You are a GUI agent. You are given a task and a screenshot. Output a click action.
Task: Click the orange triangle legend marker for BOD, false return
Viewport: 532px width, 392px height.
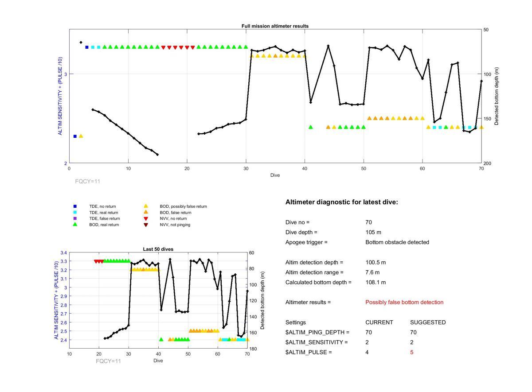pos(145,213)
